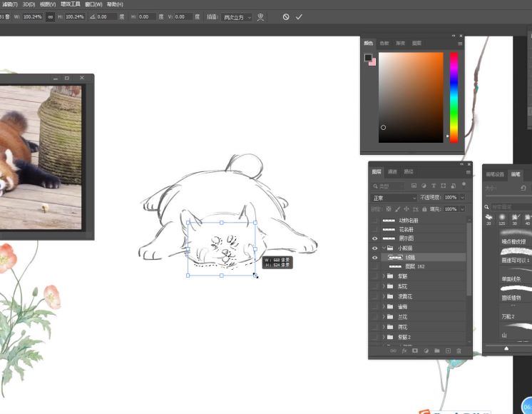The height and width of the screenshot is (414, 532).
Task: Click the create new layer plus icon
Action: (448, 351)
